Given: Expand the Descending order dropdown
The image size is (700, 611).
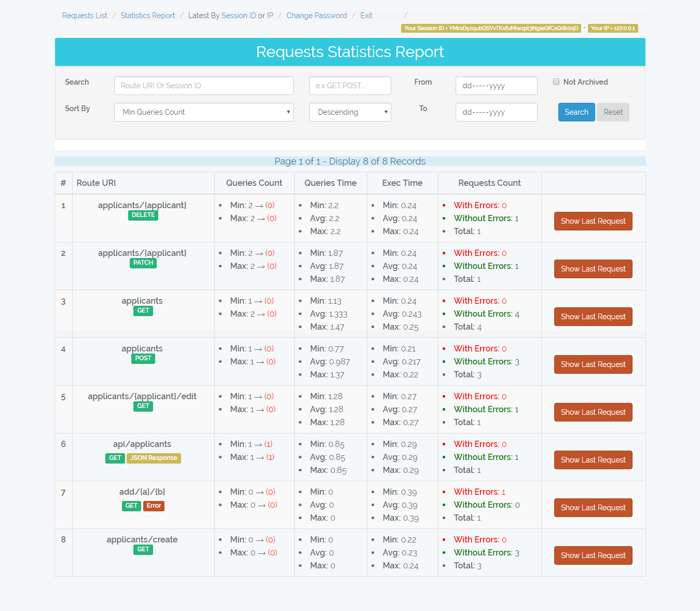Looking at the screenshot, I should pos(350,112).
